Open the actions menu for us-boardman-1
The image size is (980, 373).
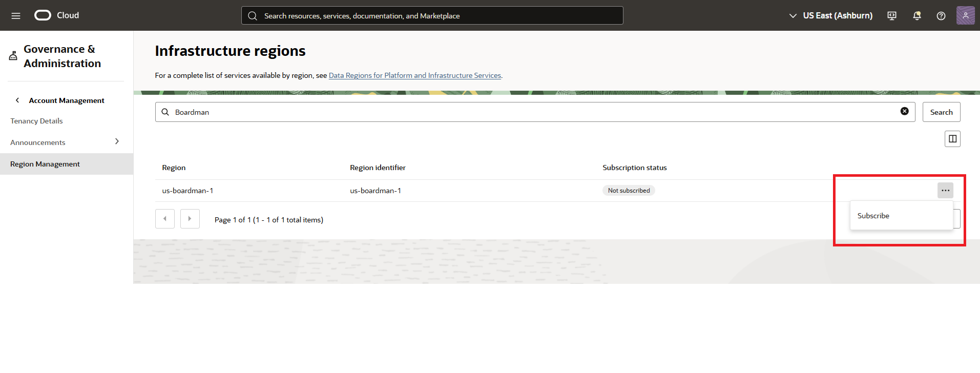(x=945, y=191)
